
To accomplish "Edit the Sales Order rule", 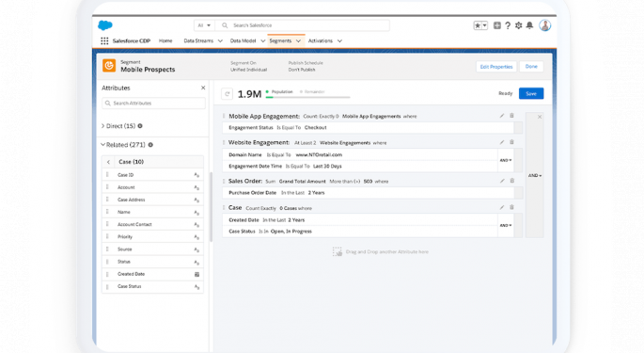I will [502, 181].
